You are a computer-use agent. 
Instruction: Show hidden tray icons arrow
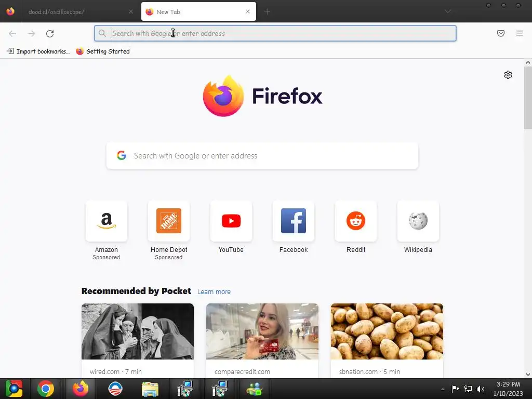coord(443,389)
